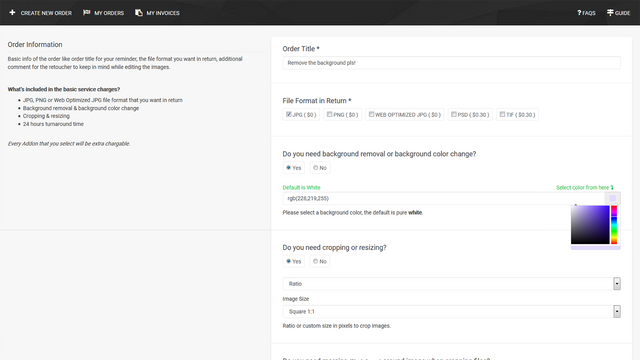Click the documents icon beside My Invoices

(x=139, y=13)
